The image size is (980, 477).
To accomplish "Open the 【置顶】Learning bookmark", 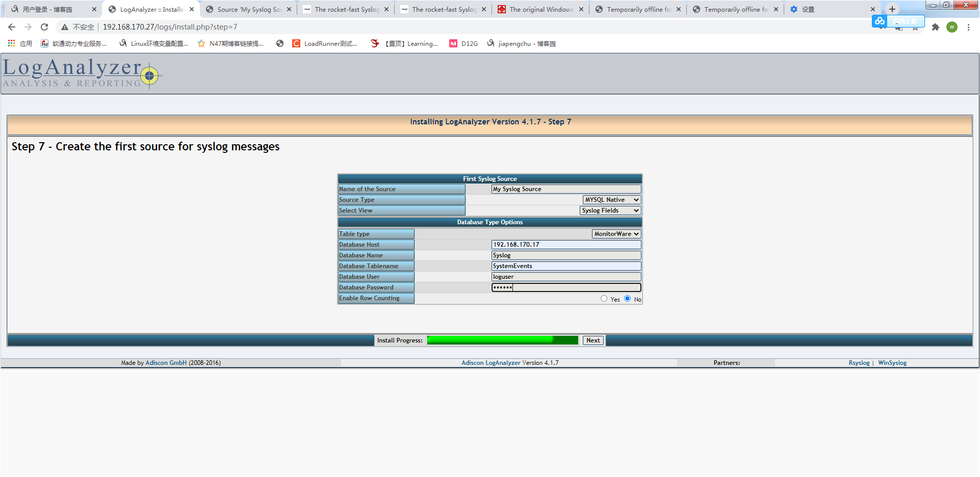I will pos(404,44).
